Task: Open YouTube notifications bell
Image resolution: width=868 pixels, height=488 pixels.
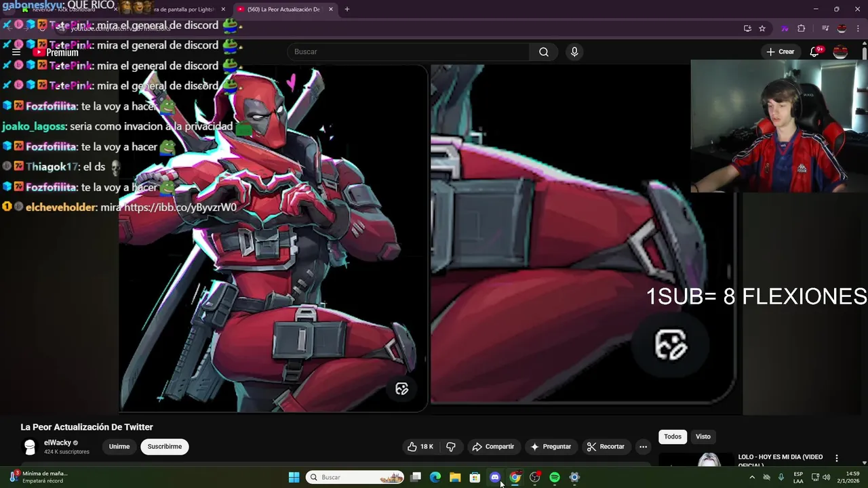Action: pyautogui.click(x=815, y=52)
